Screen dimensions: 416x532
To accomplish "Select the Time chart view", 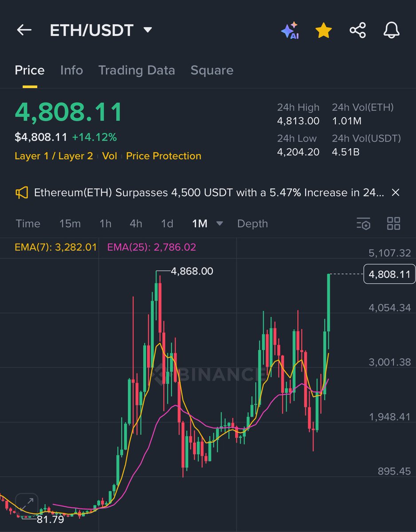I will pos(28,224).
